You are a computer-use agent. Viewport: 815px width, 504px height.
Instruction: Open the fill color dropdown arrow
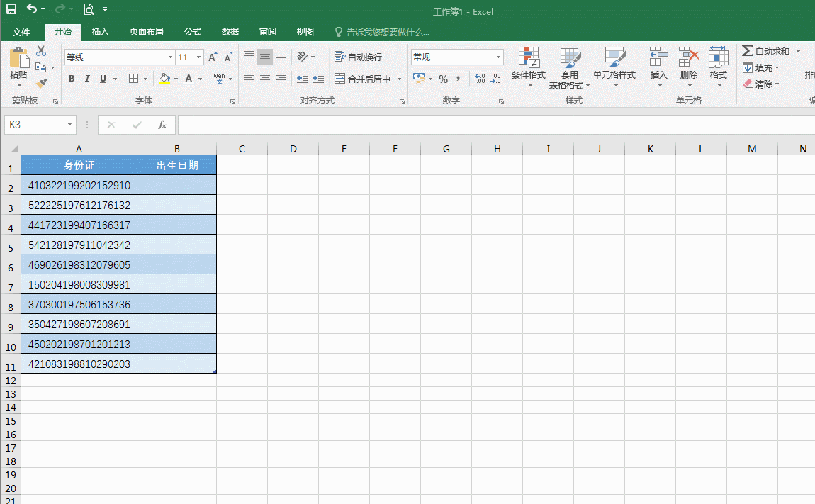176,79
